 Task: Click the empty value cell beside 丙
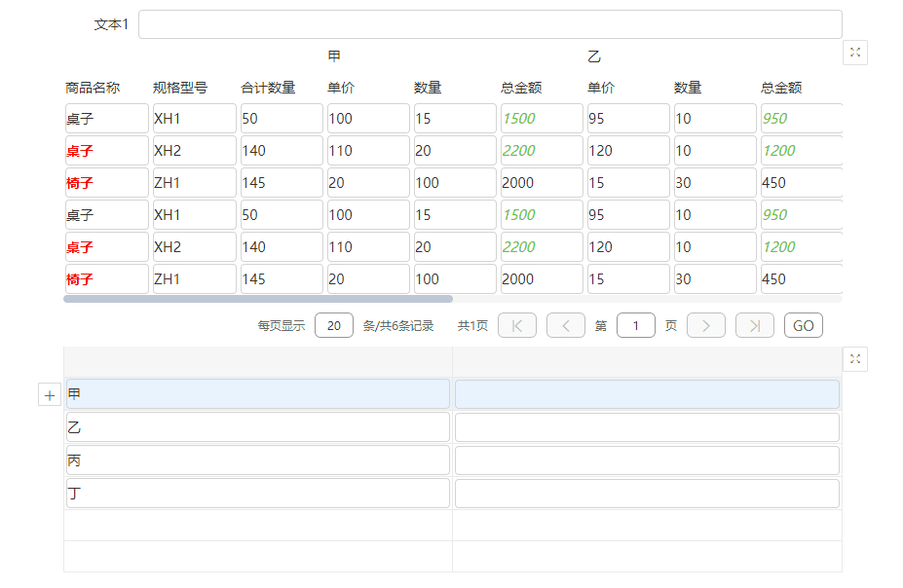click(x=648, y=460)
